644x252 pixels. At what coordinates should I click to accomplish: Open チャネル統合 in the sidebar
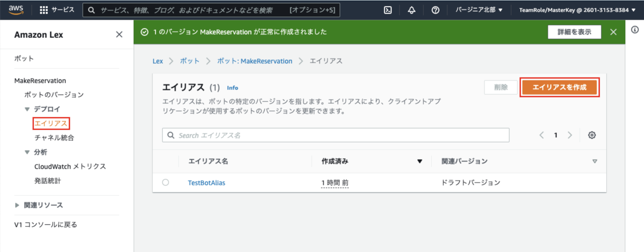(x=54, y=138)
